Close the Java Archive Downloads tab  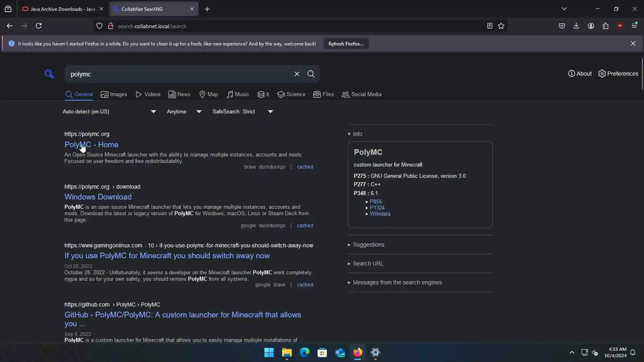(x=101, y=9)
